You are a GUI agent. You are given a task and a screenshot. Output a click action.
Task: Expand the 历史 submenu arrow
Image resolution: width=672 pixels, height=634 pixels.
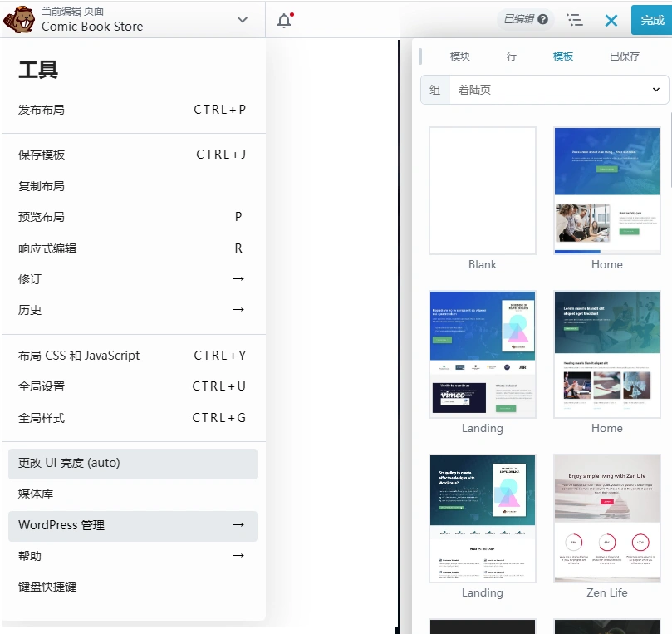[x=238, y=311]
